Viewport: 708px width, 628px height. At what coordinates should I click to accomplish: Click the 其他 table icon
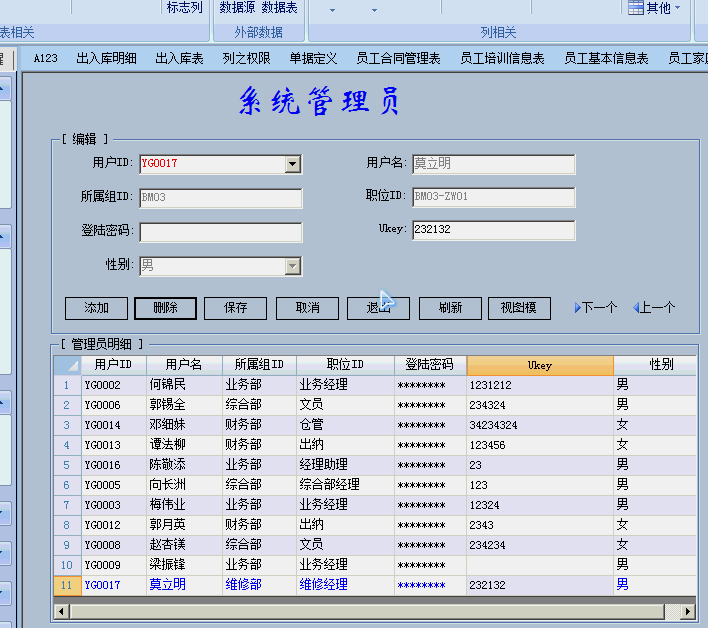click(x=636, y=8)
